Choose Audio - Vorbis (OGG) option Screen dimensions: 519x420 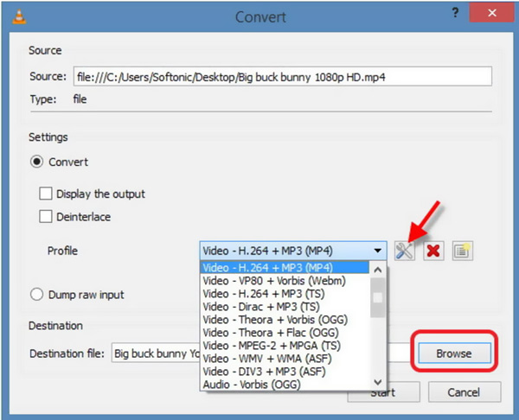285,385
